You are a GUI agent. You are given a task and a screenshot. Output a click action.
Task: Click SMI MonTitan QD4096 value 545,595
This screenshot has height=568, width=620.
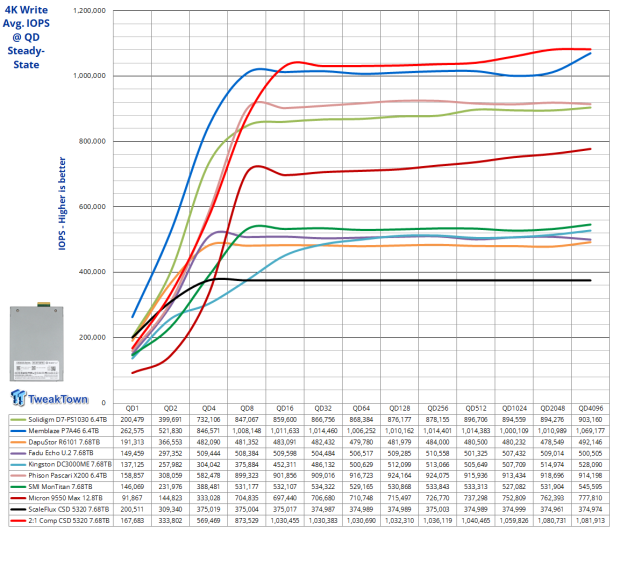point(590,487)
